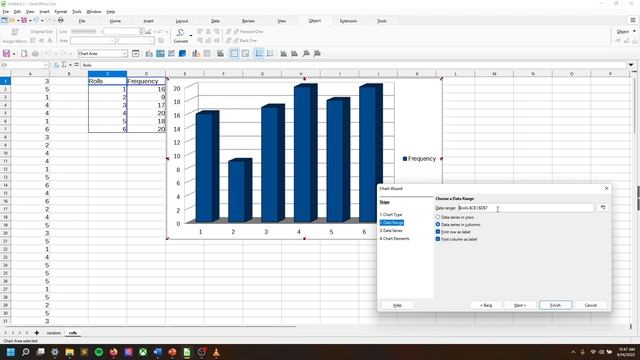The image size is (640, 360).
Task: Click the Back button in Chart Wizard
Action: click(x=486, y=305)
